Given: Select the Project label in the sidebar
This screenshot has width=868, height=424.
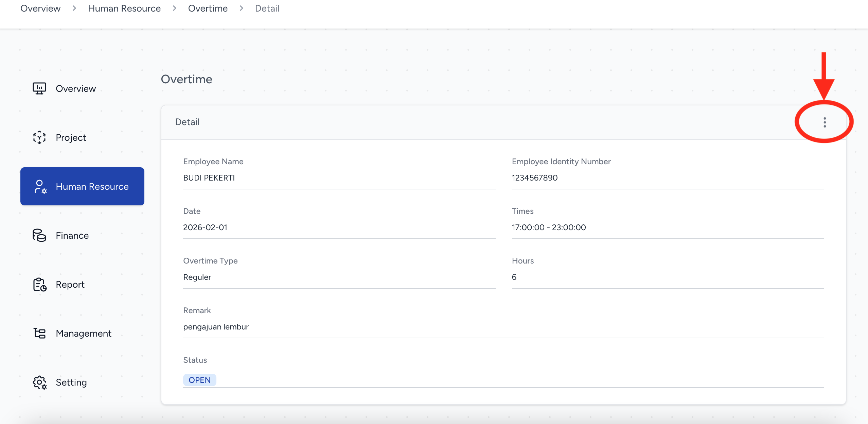Looking at the screenshot, I should tap(71, 138).
